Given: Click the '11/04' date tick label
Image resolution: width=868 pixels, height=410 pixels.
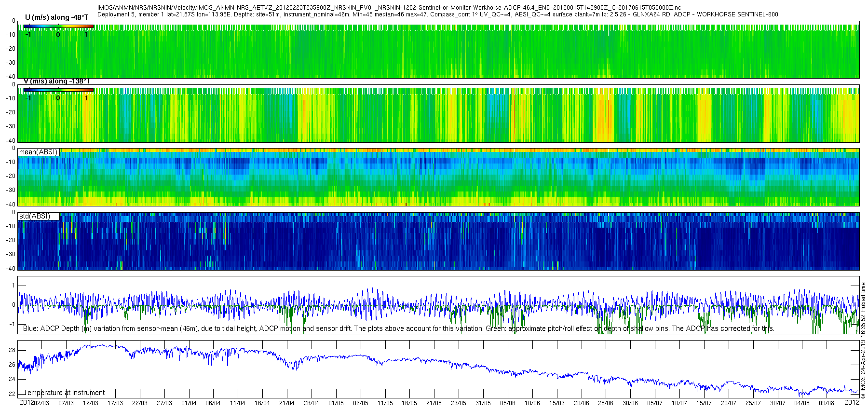Looking at the screenshot, I should pyautogui.click(x=238, y=403).
